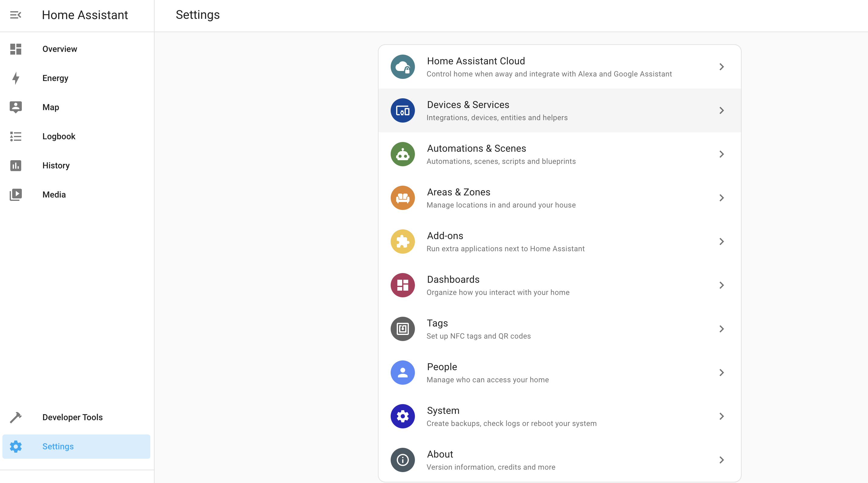Collapse the sidebar with the menu icon
The height and width of the screenshot is (483, 868).
coord(15,15)
